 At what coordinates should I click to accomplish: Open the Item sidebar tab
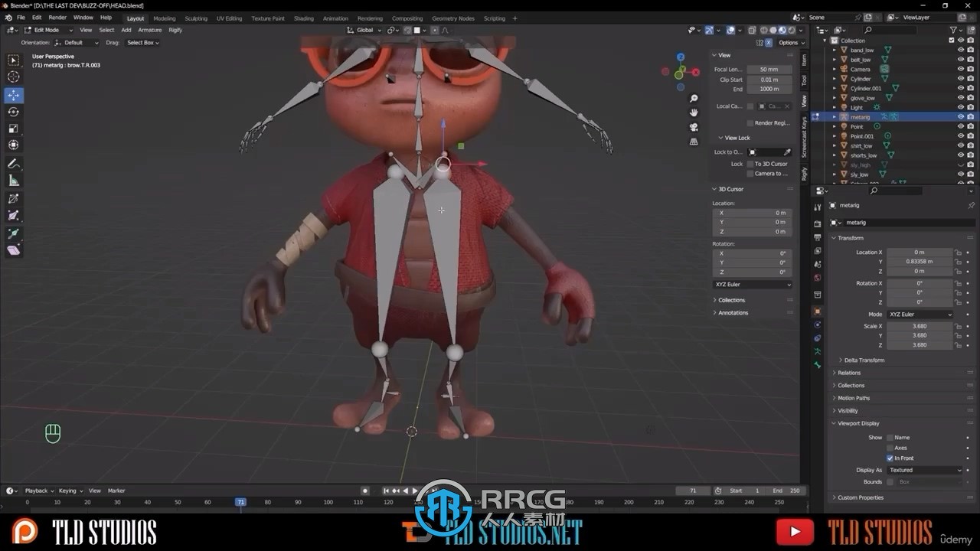[x=804, y=60]
